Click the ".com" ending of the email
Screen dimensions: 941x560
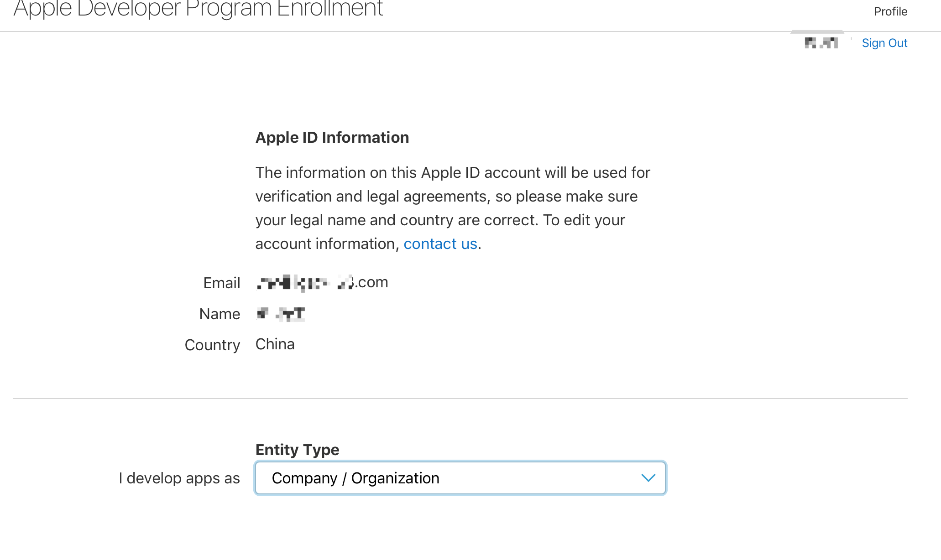click(372, 282)
